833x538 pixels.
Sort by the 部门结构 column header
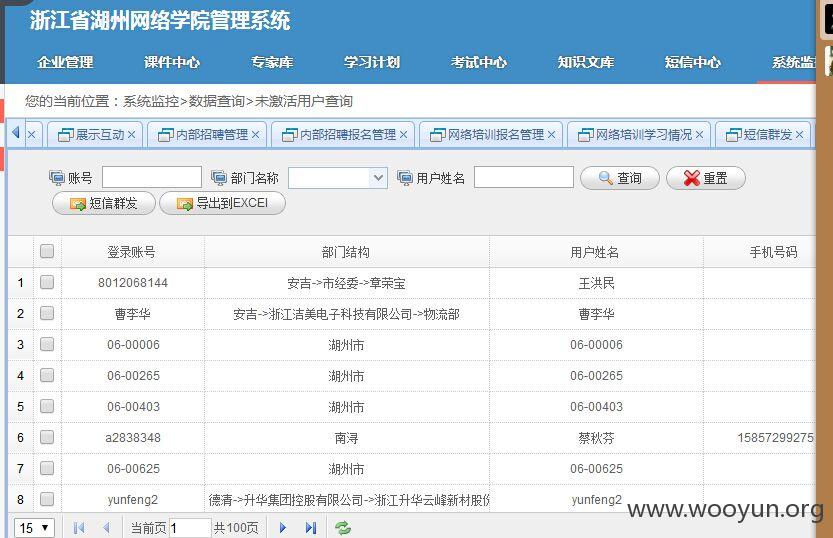click(346, 252)
